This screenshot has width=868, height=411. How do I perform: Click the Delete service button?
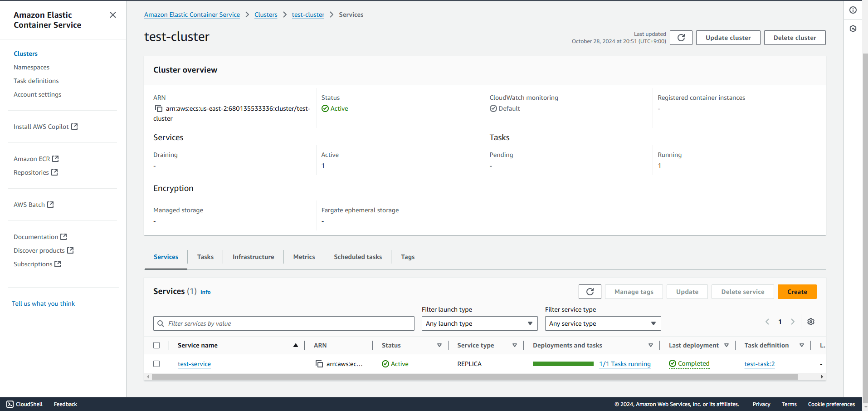pos(743,292)
